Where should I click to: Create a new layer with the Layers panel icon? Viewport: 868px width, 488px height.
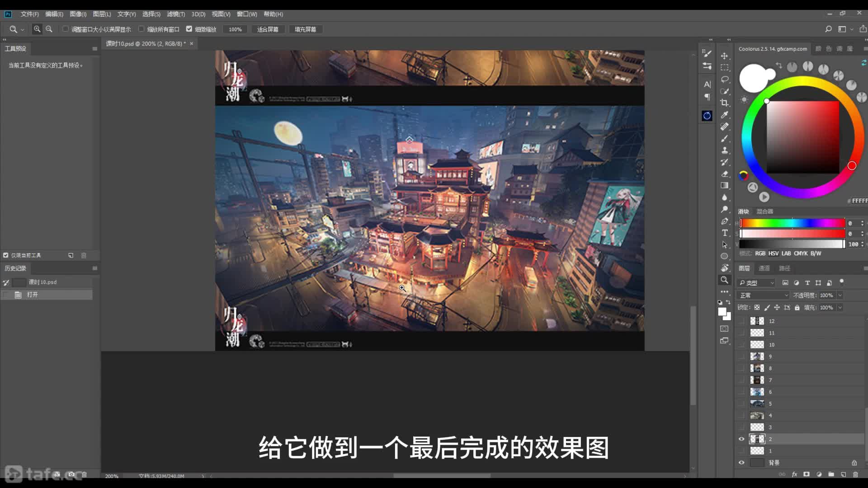tap(843, 474)
